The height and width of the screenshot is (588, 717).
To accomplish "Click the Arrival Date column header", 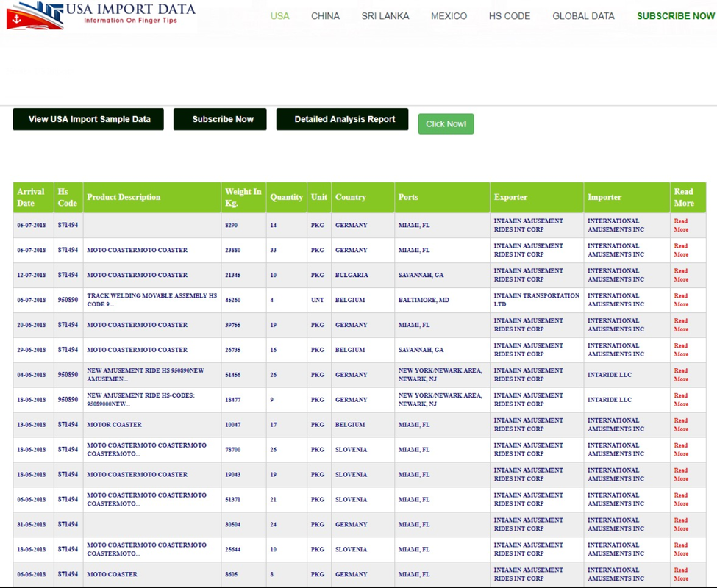I will coord(33,198).
